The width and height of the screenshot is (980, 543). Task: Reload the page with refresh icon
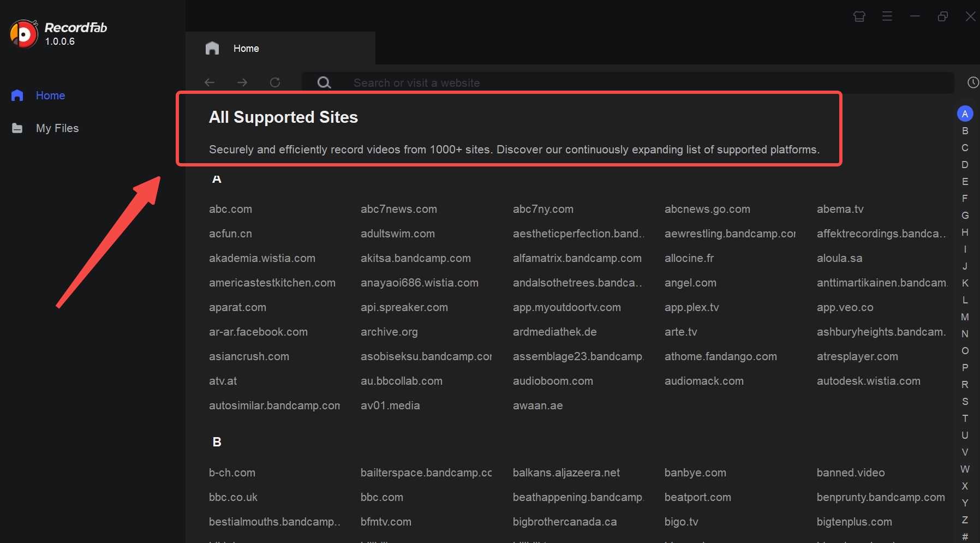pos(275,82)
